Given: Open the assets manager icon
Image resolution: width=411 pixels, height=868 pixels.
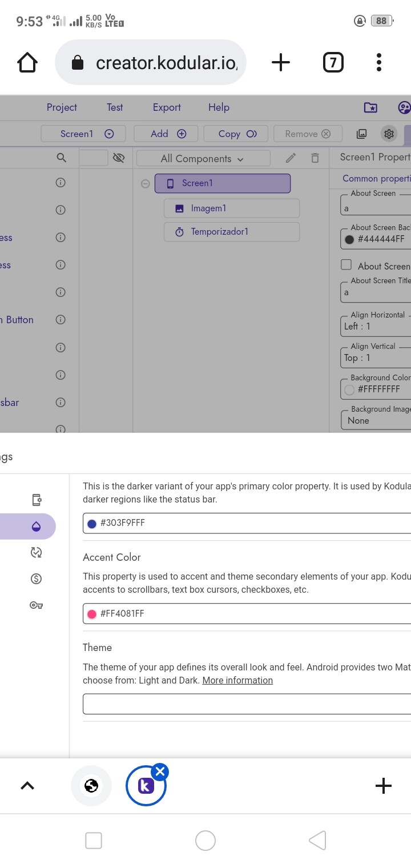Looking at the screenshot, I should point(361,134).
